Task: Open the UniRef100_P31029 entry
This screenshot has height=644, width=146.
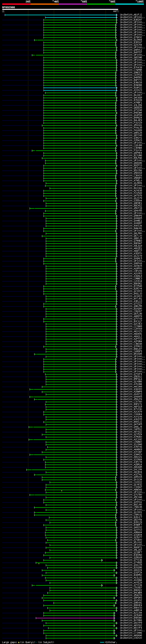Action: (x=131, y=123)
